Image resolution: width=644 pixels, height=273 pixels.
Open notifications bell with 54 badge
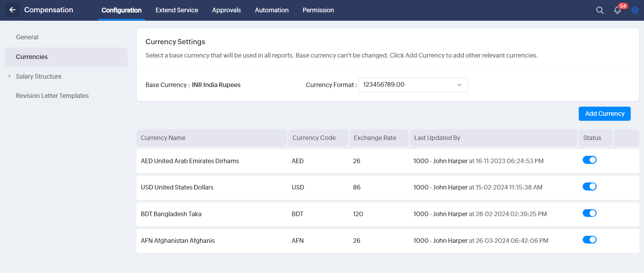click(x=618, y=10)
